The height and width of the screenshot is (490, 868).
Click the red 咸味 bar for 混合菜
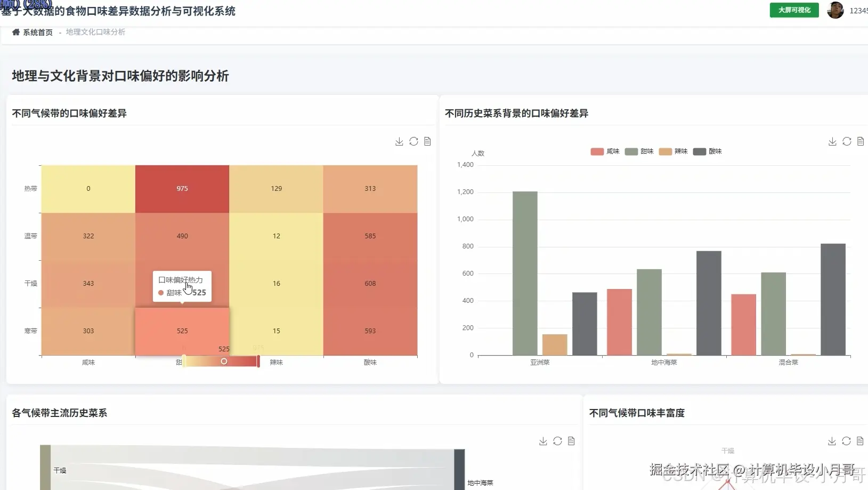click(x=743, y=325)
